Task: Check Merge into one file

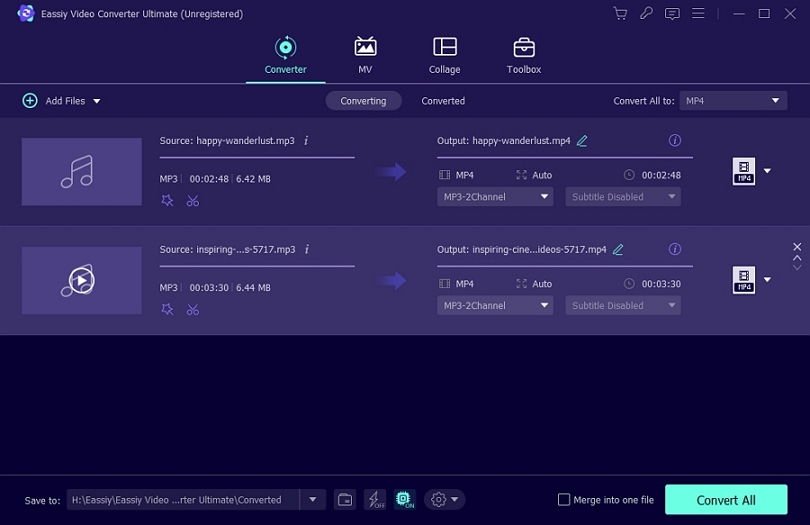Action: tap(564, 500)
